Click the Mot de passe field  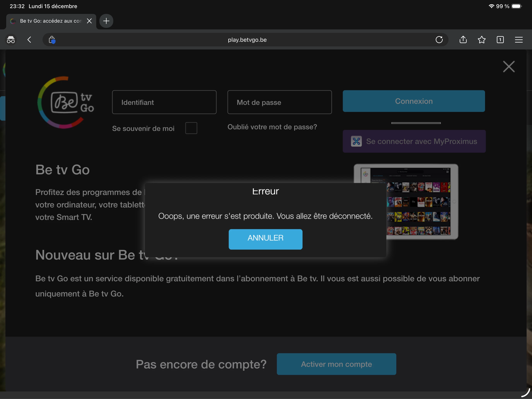(x=280, y=102)
